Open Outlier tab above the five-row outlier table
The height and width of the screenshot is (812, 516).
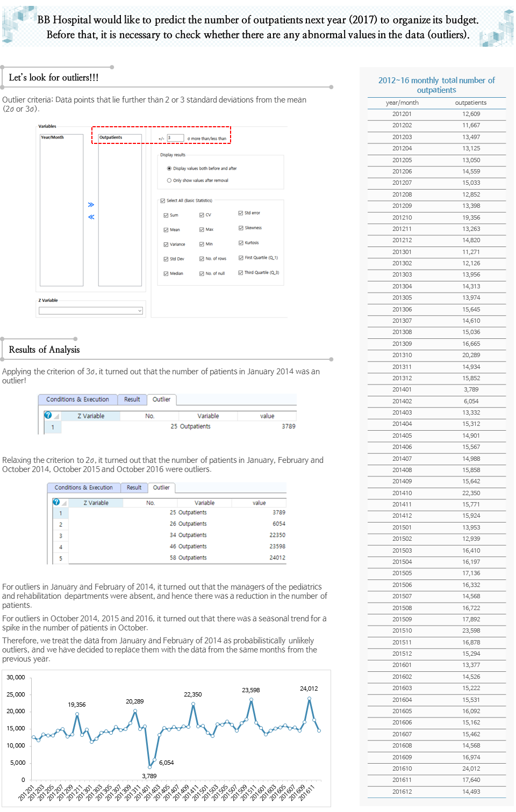pos(161,488)
